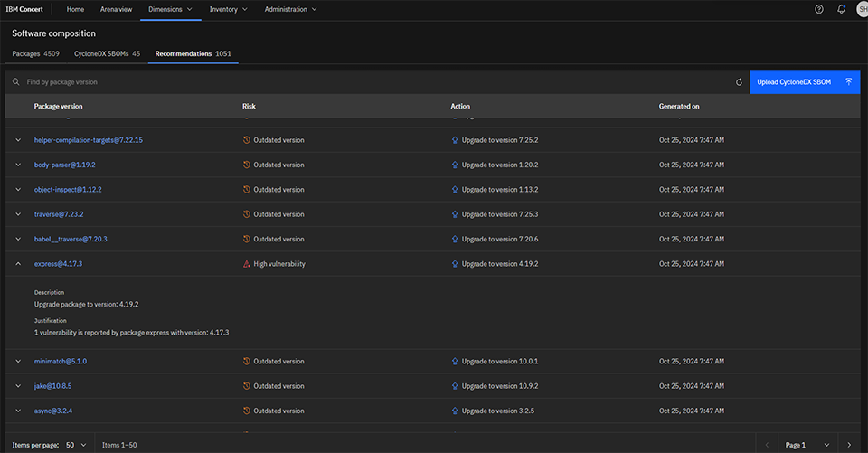
Task: Expand the async@3.2.4 row
Action: click(x=18, y=411)
